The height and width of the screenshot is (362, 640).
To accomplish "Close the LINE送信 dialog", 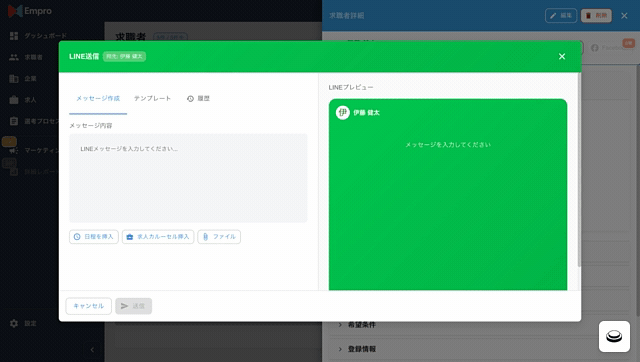I will [x=562, y=56].
